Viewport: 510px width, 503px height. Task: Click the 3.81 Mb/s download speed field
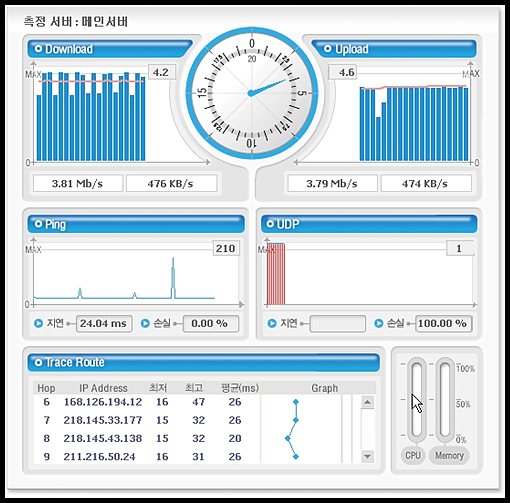pos(78,183)
